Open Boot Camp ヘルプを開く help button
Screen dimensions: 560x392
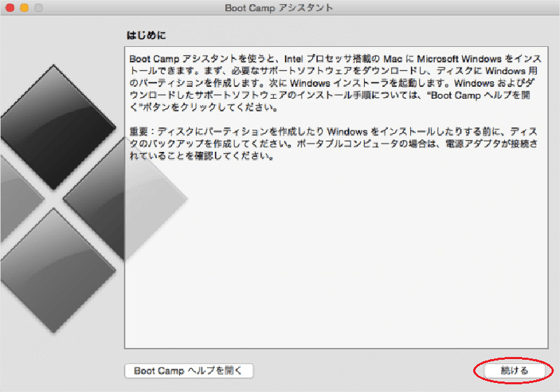[188, 370]
